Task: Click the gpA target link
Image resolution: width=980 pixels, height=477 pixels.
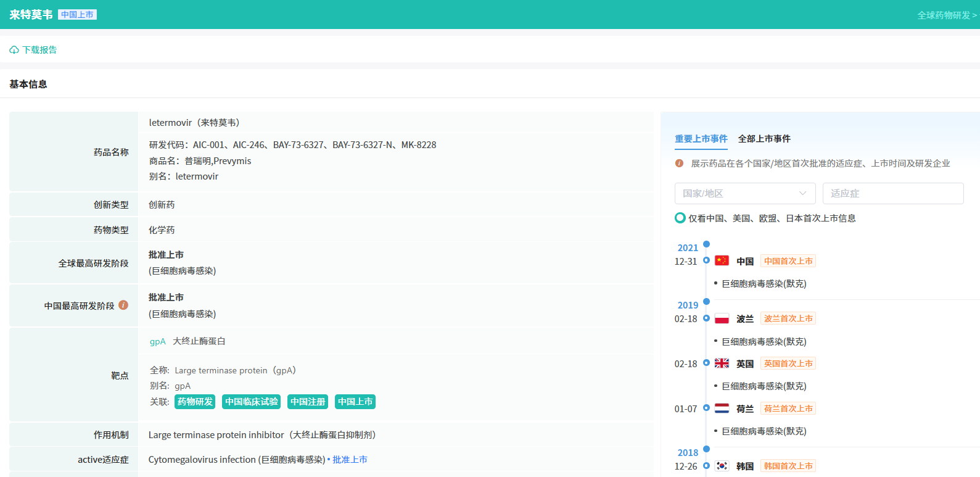Action: point(157,341)
